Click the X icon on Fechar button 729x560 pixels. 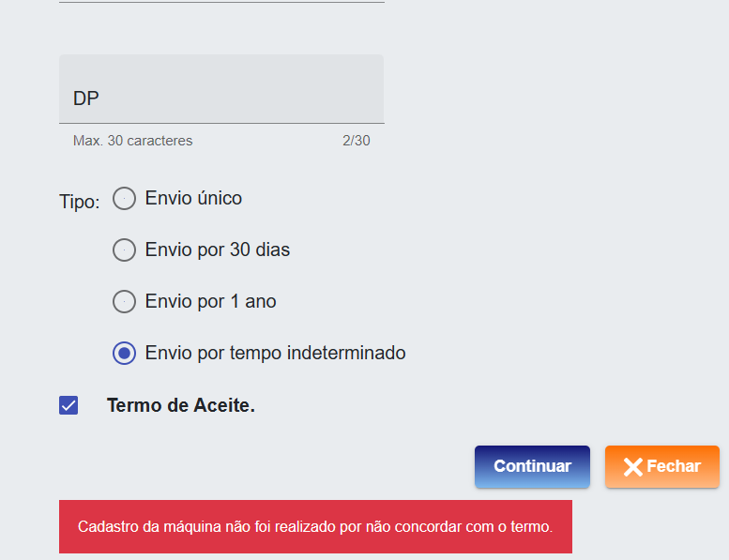pyautogui.click(x=633, y=467)
